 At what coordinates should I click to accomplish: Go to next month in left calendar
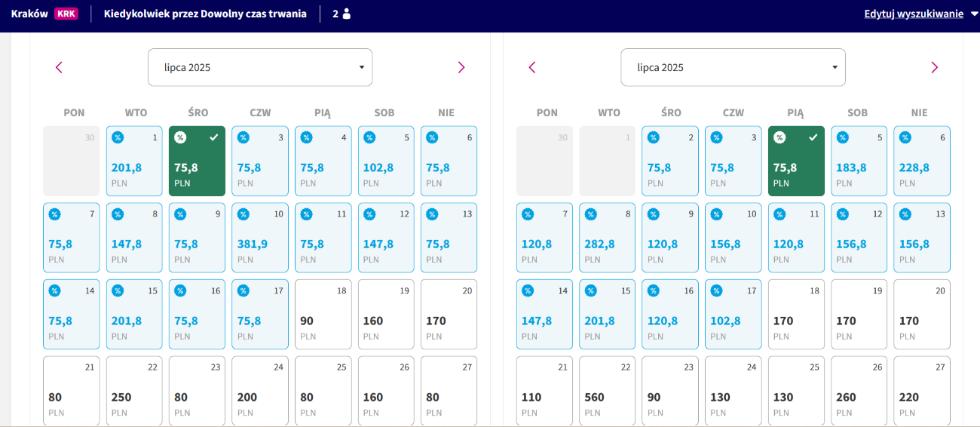click(461, 67)
